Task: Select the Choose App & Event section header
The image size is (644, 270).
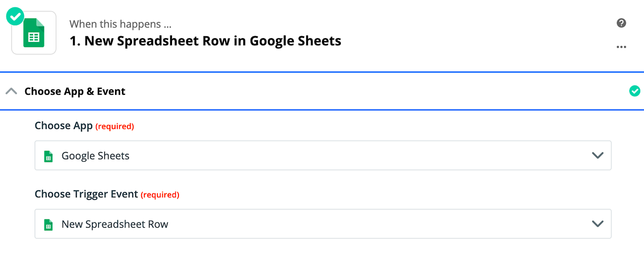Action: coord(75,91)
